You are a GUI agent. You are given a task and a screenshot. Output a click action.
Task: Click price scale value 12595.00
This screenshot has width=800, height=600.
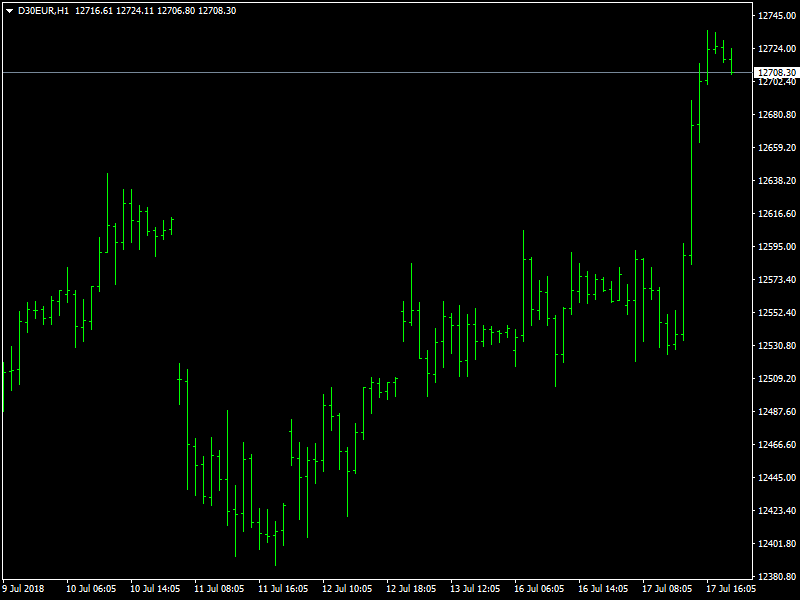tap(777, 246)
